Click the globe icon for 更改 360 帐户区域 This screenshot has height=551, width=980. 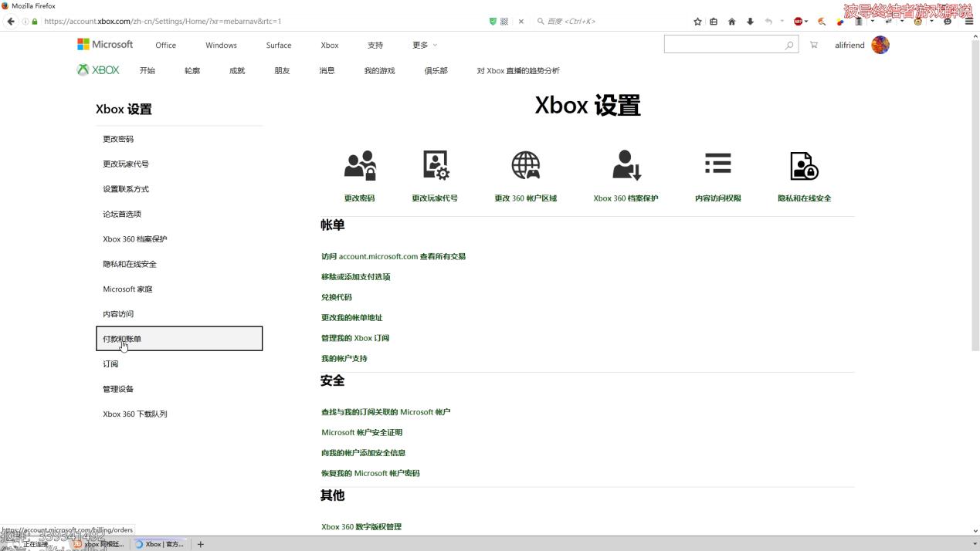(526, 164)
